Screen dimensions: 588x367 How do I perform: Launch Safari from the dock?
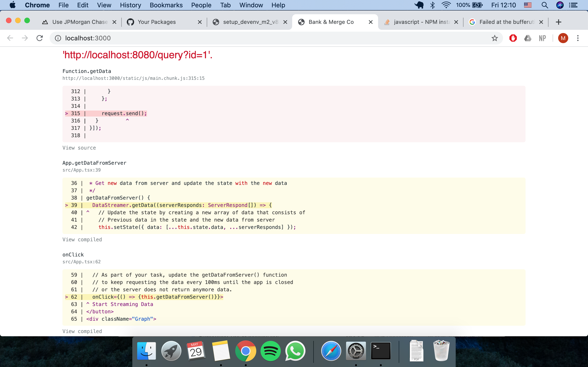pyautogui.click(x=331, y=351)
